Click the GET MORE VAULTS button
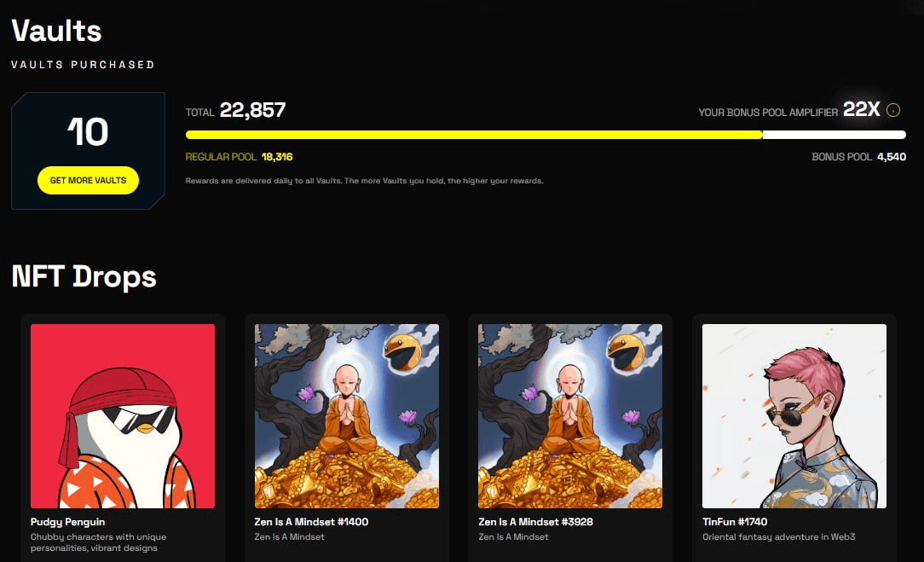924x562 pixels. pyautogui.click(x=89, y=181)
